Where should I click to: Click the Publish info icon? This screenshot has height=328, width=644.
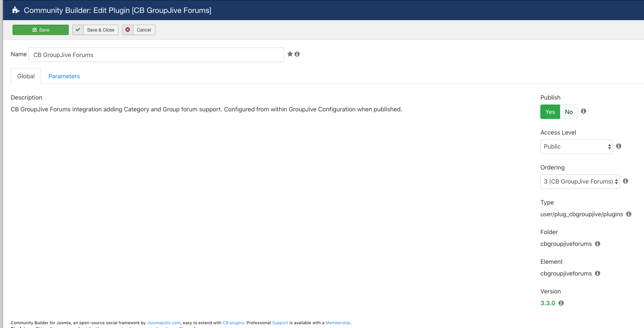[x=584, y=111]
